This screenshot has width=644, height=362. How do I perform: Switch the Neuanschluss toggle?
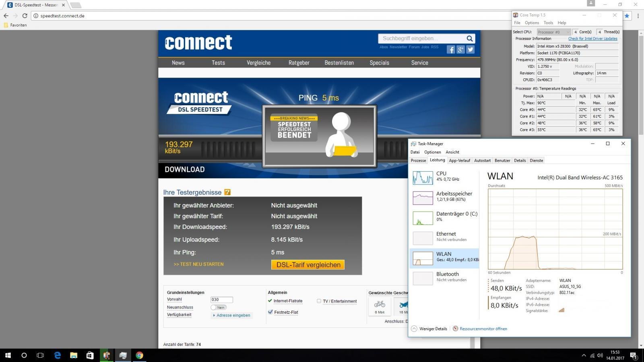pyautogui.click(x=219, y=307)
